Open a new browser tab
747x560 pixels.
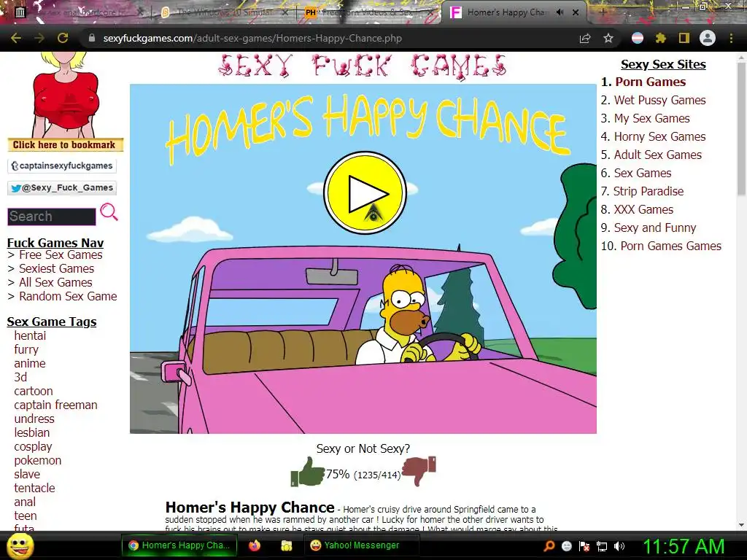click(602, 12)
